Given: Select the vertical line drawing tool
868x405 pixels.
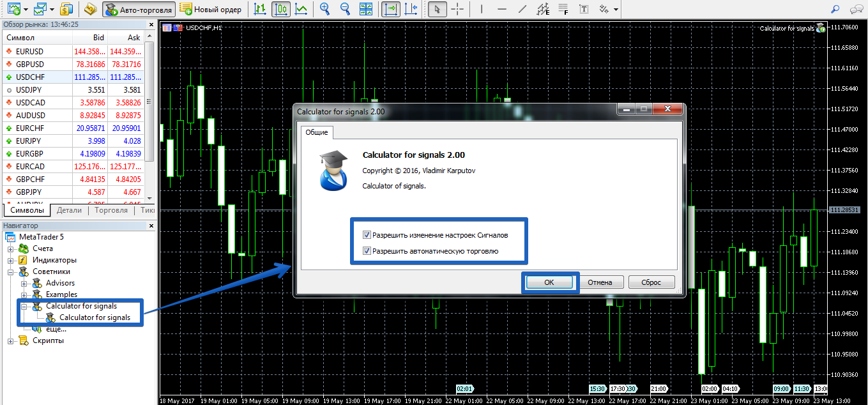Looking at the screenshot, I should 482,9.
